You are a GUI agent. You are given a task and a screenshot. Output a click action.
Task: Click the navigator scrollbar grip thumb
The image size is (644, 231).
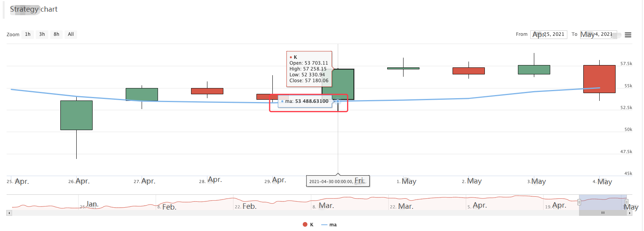[x=603, y=213]
